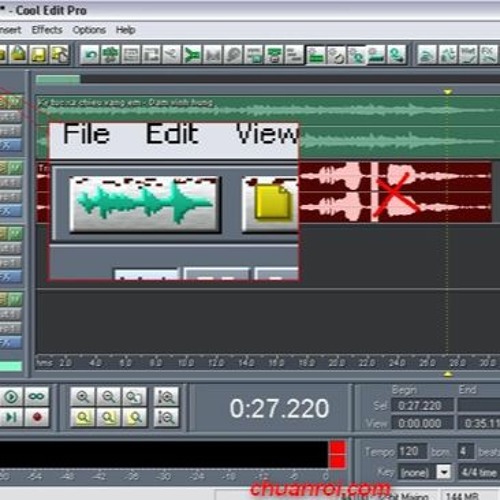This screenshot has height=500, width=500.
Task: Click the 144 MB status bar entry
Action: (x=462, y=496)
